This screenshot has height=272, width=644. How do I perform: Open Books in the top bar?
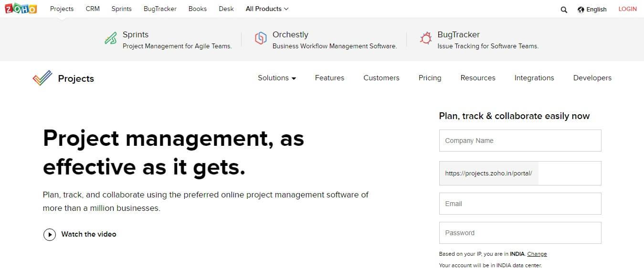pyautogui.click(x=198, y=9)
